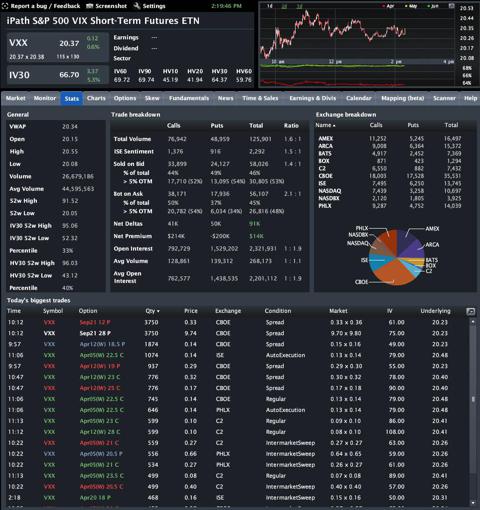The height and width of the screenshot is (510, 480).
Task: Click the Net Premium row label
Action: [133, 236]
